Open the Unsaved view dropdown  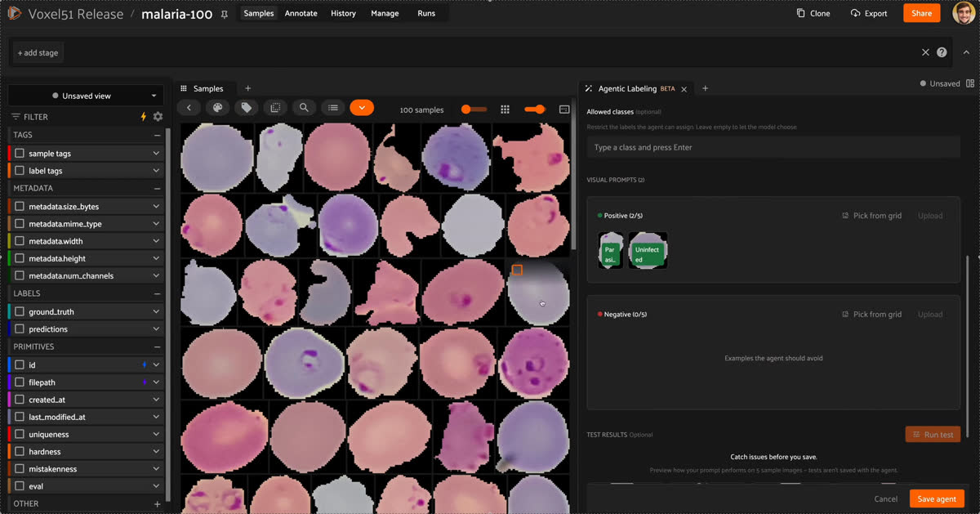(x=86, y=96)
